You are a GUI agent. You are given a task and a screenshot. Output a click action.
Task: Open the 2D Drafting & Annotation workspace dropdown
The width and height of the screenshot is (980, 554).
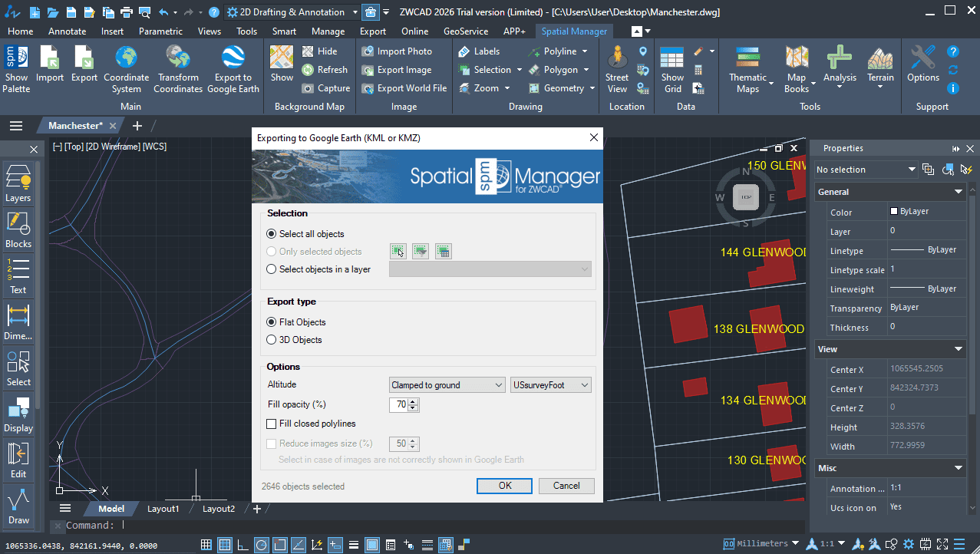point(292,12)
